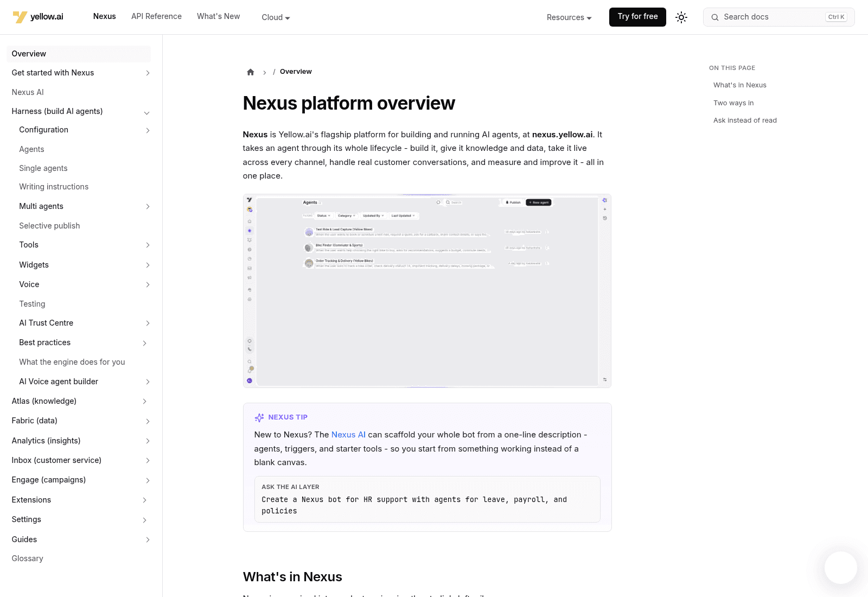Click the Tools sidebar label
This screenshot has width=868, height=597.
click(29, 245)
